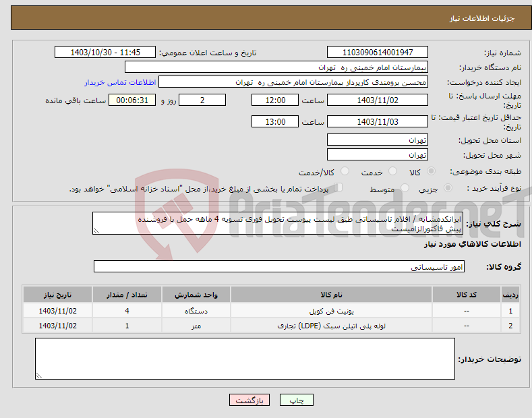The width and height of the screenshot is (532, 418).
Task: Open the اطلاعات تماس خریدار link
Action: (120, 82)
